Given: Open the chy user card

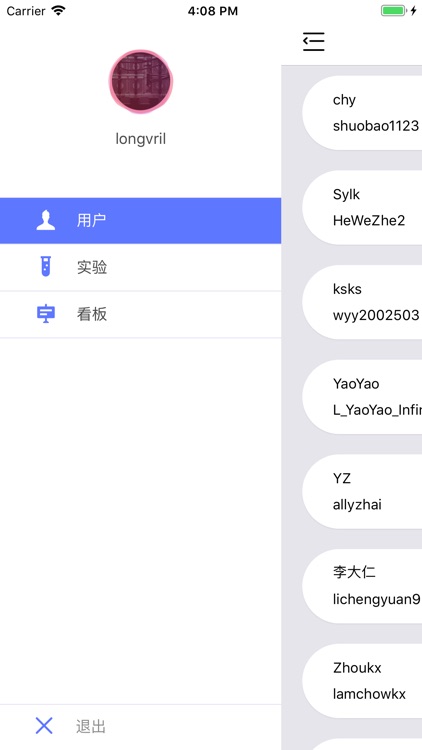Looking at the screenshot, I should point(362,113).
